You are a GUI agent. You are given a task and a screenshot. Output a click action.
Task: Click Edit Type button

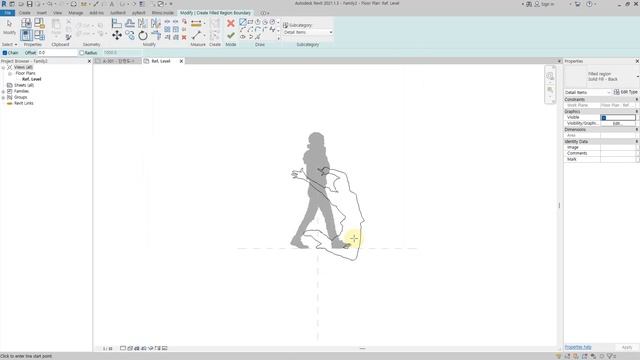point(625,92)
